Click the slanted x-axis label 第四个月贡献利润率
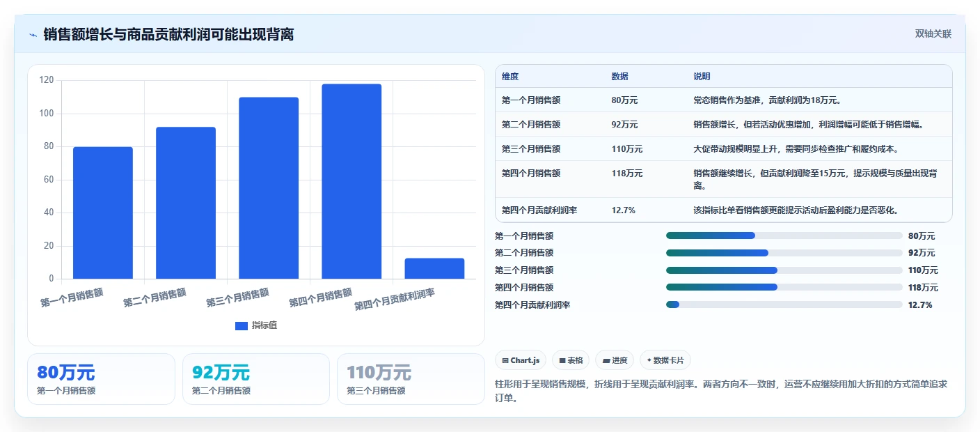 pyautogui.click(x=395, y=300)
